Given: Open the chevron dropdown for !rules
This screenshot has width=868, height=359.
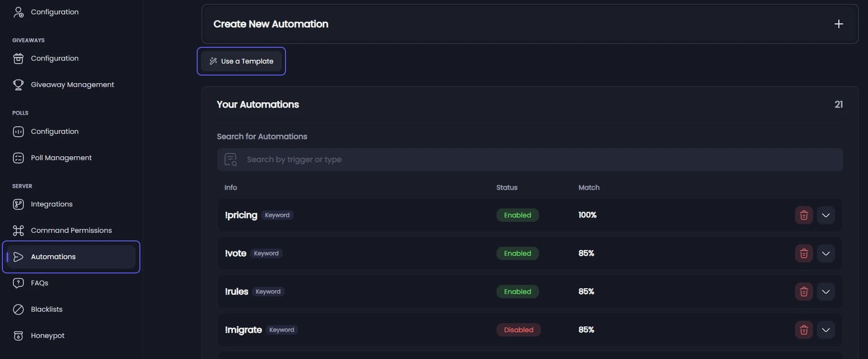Looking at the screenshot, I should pyautogui.click(x=826, y=292).
